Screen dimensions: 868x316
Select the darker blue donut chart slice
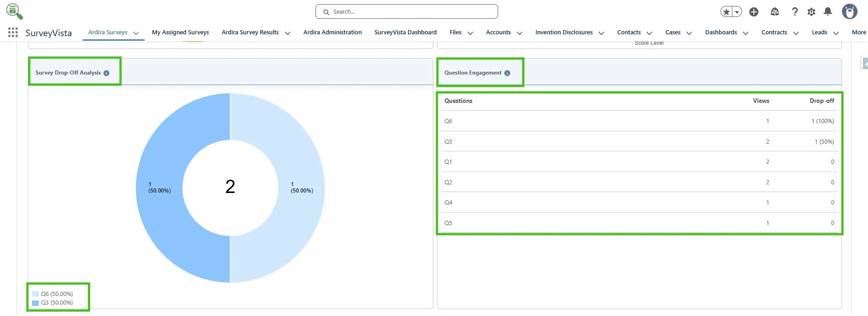click(x=160, y=187)
